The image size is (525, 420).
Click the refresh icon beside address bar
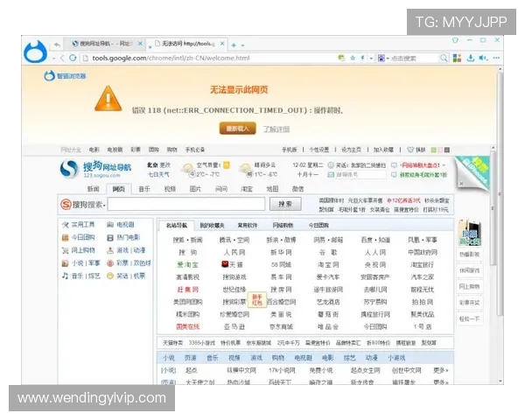[x=73, y=58]
